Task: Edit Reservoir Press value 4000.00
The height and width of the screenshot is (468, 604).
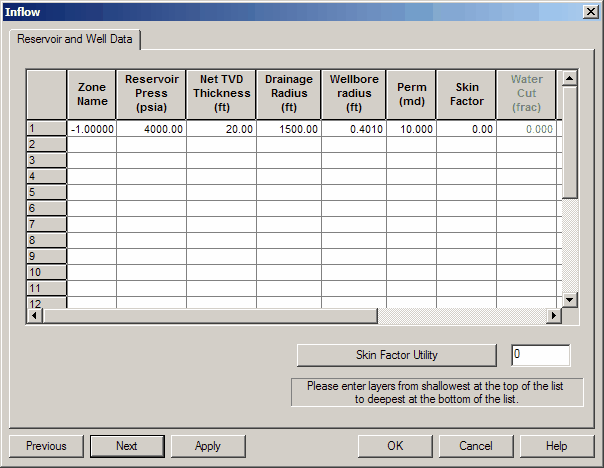Action: (151, 129)
